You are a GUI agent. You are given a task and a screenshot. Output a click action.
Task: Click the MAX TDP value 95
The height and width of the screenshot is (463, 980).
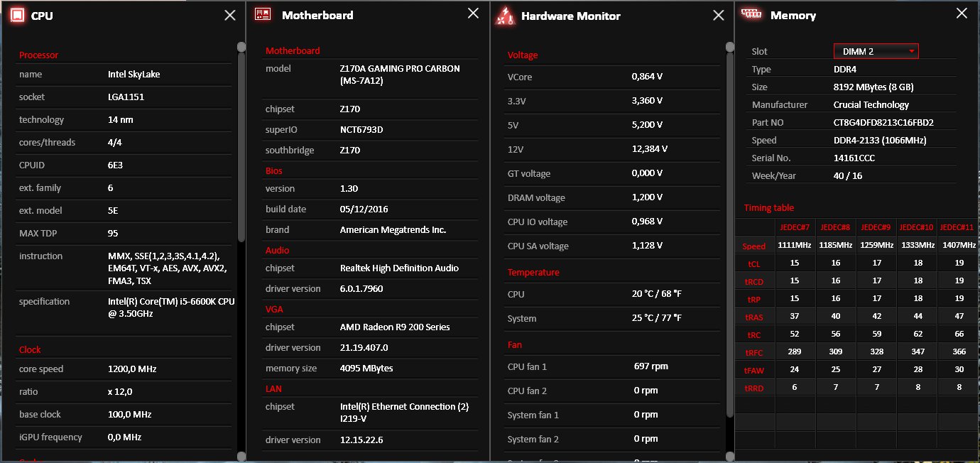click(113, 233)
